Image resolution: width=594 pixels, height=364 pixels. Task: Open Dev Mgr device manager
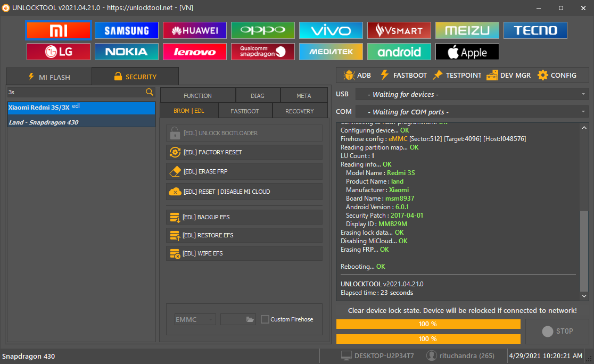point(509,75)
